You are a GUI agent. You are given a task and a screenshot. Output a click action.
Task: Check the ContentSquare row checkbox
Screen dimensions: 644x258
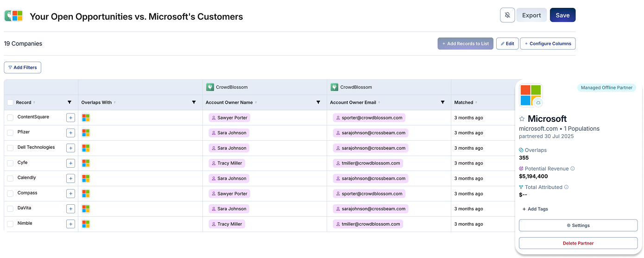pos(10,118)
